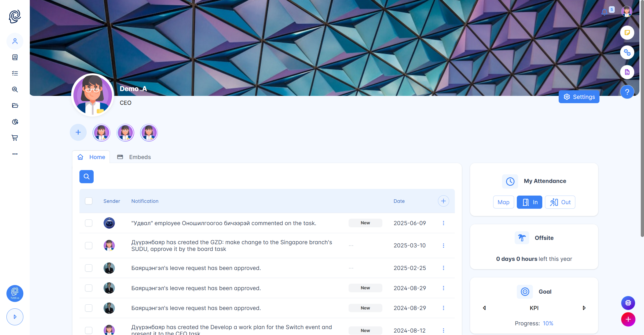Click the help question mark button

pos(627,92)
